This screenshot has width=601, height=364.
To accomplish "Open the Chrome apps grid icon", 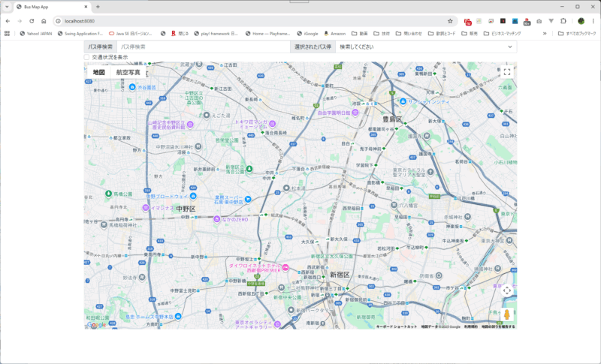I will pyautogui.click(x=8, y=34).
